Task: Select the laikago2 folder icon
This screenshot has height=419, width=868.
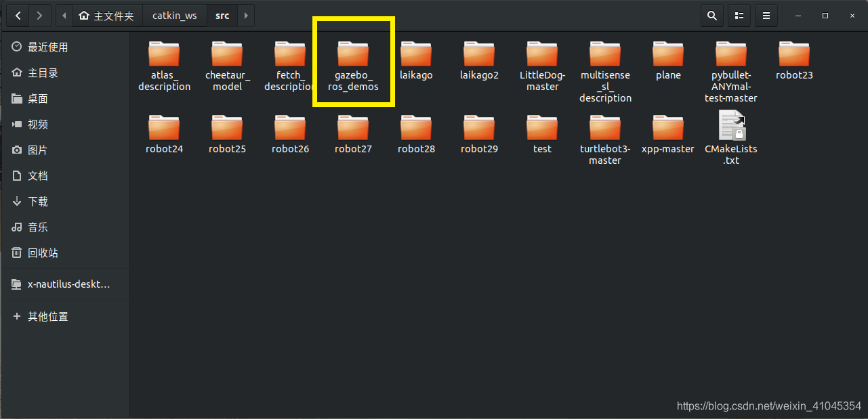Action: coord(479,53)
